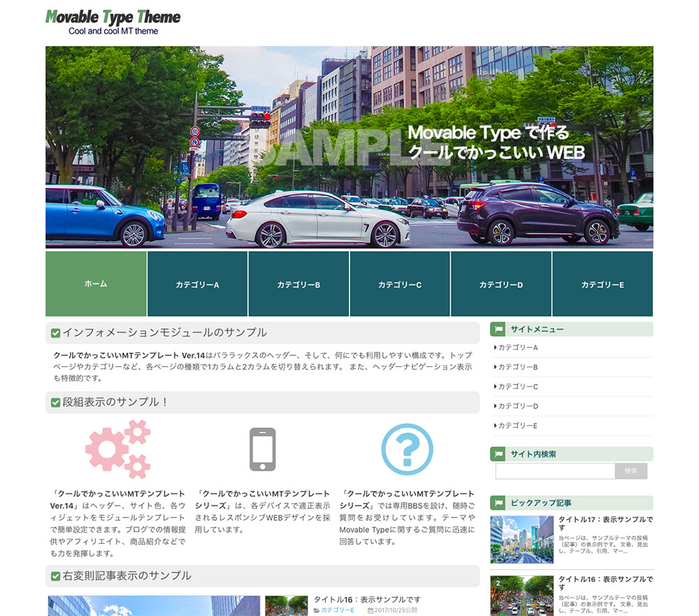Image resolution: width=699 pixels, height=616 pixels.
Task: Click the heading text 段組表示のサンプル！
Action: (115, 402)
